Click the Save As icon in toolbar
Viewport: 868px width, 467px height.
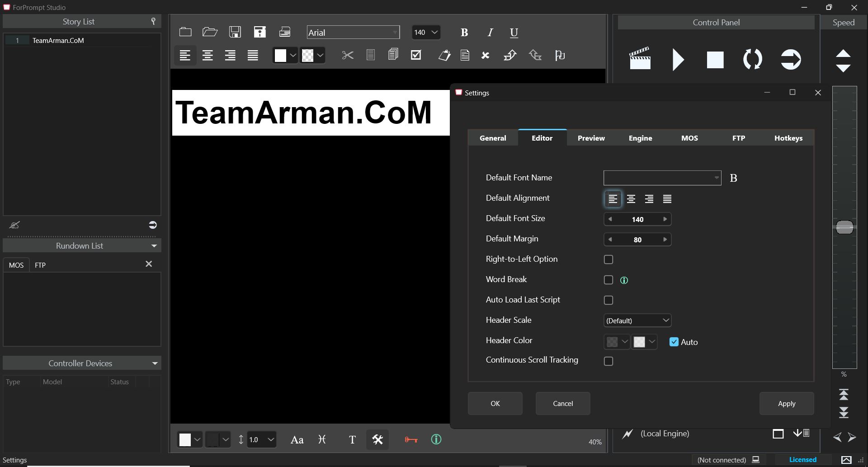pyautogui.click(x=259, y=32)
